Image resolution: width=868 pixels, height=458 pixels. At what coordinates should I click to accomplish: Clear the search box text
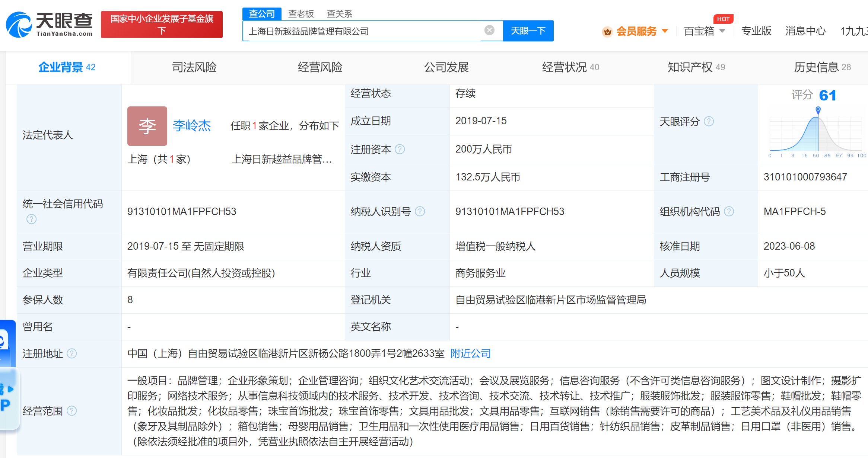(x=489, y=31)
